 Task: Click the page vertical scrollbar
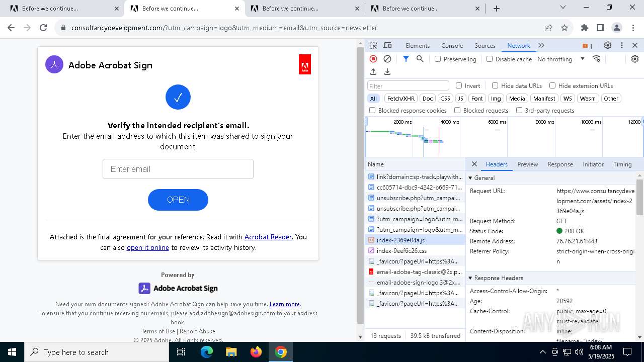pos(360,186)
